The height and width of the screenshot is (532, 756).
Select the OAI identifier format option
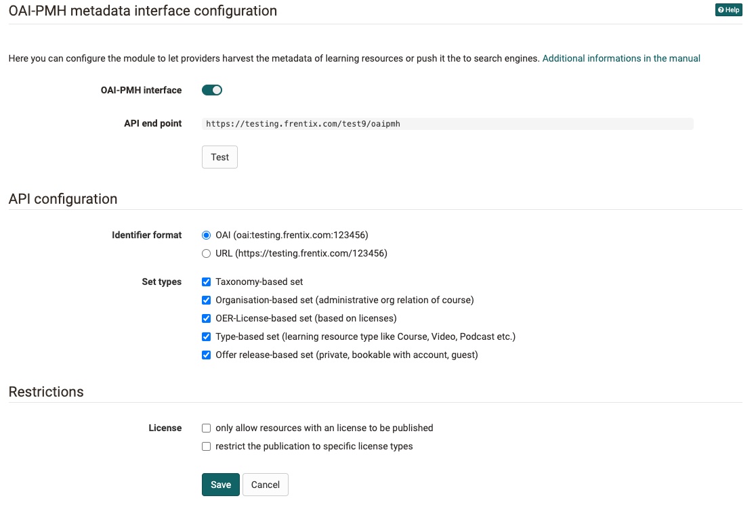206,235
